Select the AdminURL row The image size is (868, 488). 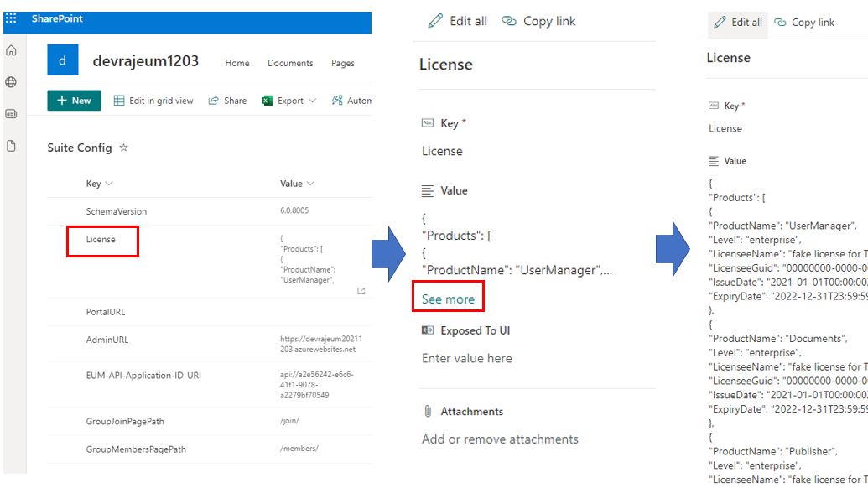[x=210, y=344]
